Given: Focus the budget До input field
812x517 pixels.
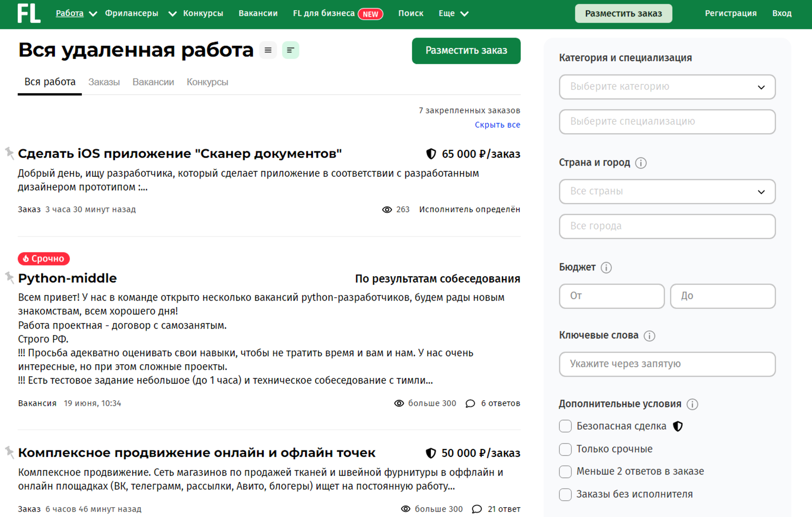Looking at the screenshot, I should [x=723, y=296].
